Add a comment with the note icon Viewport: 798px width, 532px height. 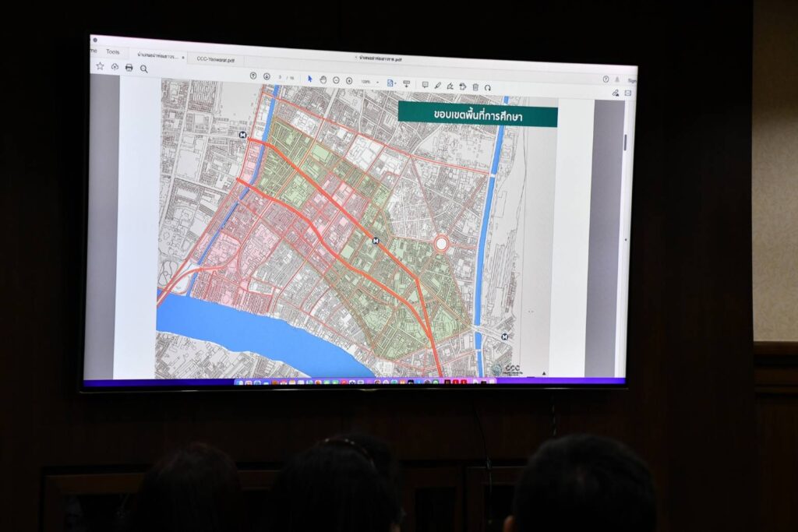(425, 84)
